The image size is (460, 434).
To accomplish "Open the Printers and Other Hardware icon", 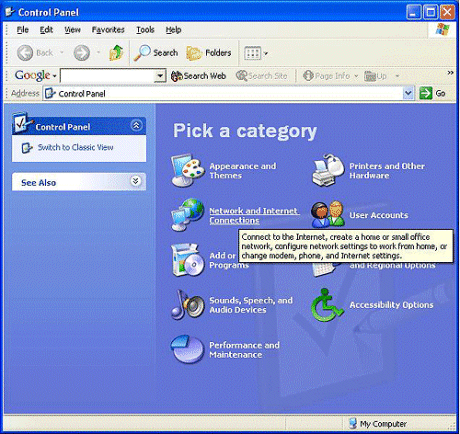I will [328, 170].
